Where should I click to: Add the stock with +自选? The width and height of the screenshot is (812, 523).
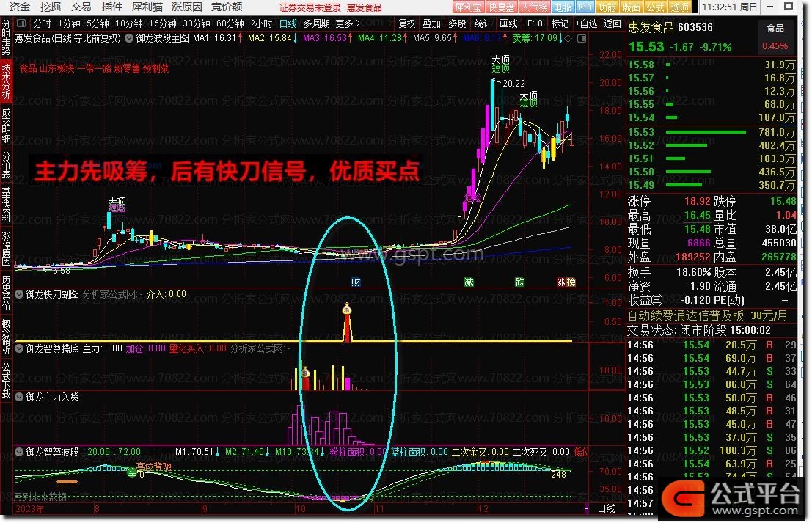point(586,23)
